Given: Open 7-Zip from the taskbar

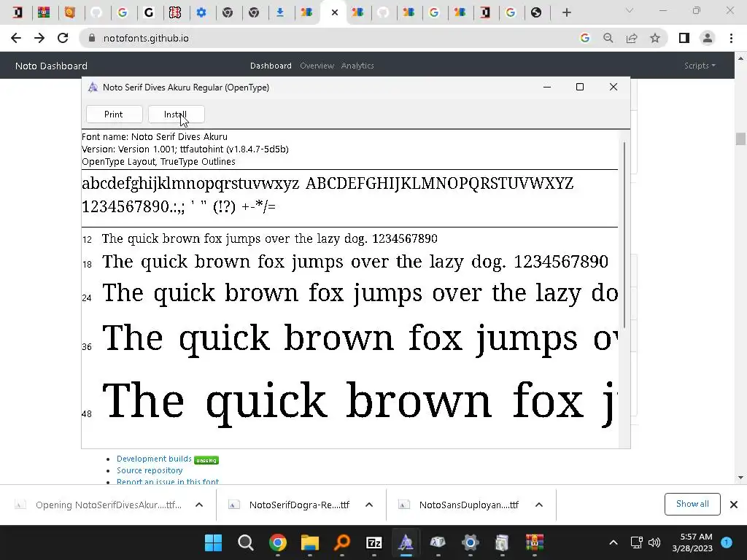Looking at the screenshot, I should click(374, 542).
